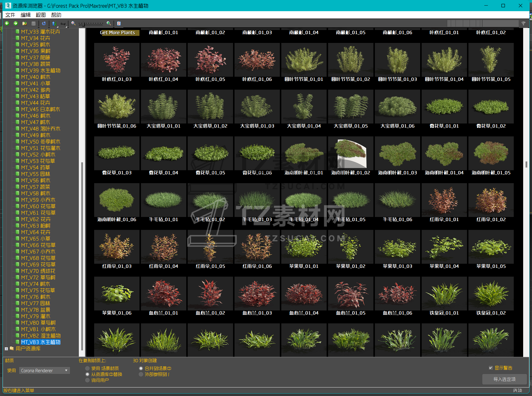This screenshot has width=532, height=396.
Task: Select the MT_V48 落叶乔木 tree item
Action: coord(41,129)
